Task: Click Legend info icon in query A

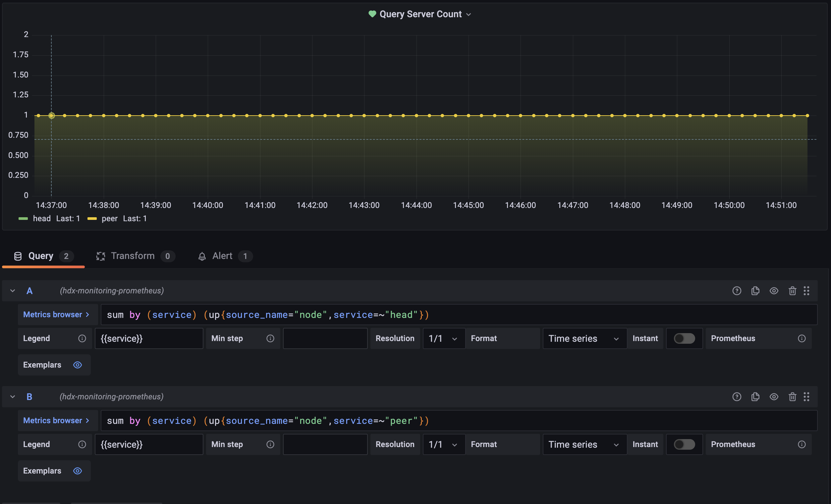Action: [x=82, y=338]
